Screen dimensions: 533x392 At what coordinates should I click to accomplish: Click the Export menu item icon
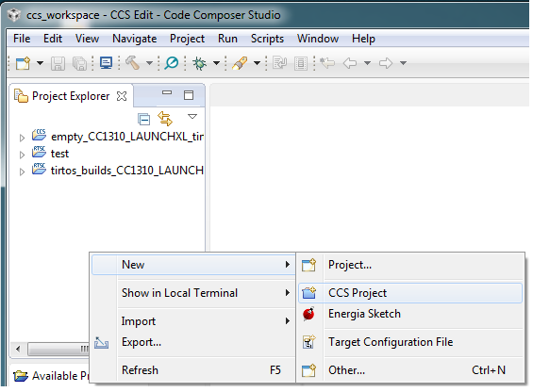click(x=101, y=343)
